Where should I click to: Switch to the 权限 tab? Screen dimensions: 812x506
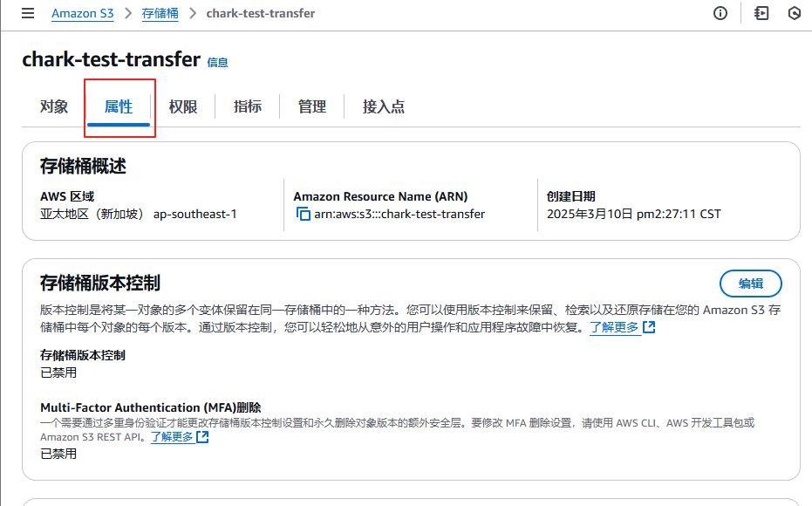coord(183,106)
